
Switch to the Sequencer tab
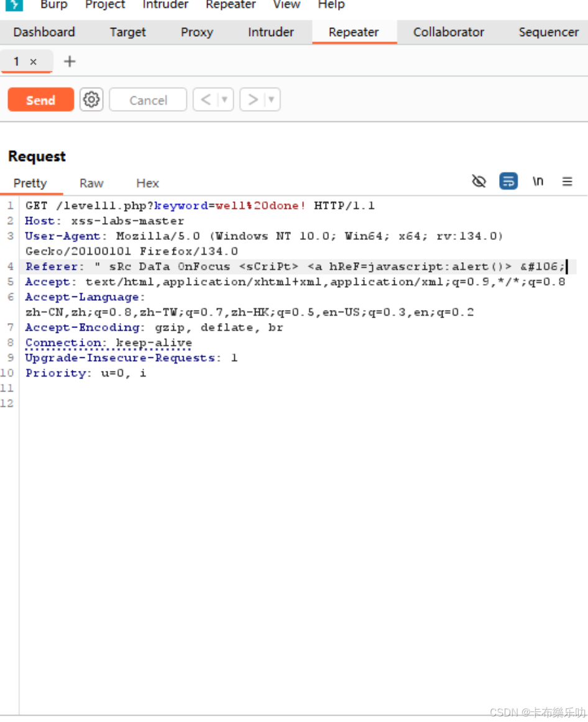[x=548, y=32]
